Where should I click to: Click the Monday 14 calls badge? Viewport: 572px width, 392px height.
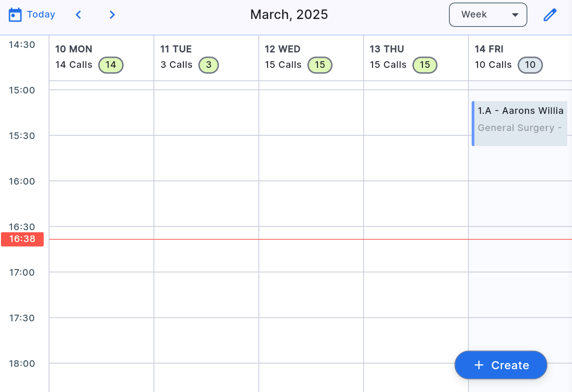(x=111, y=65)
